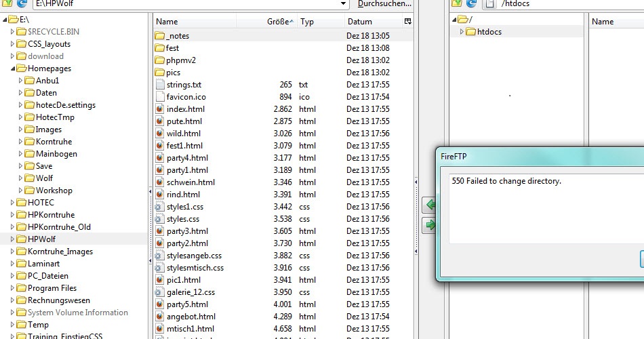Screen dimensions: 644x339
Task: Select the favicon.ico file icon
Action: click(159, 97)
